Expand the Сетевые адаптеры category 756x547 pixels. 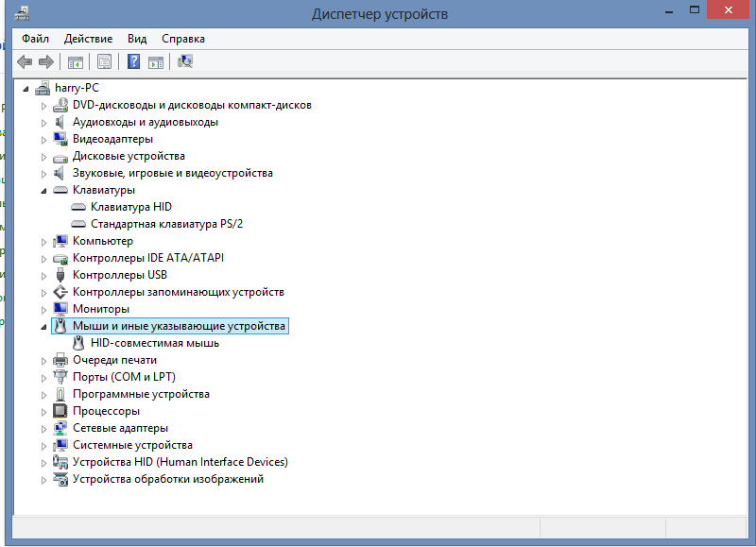[x=43, y=428]
